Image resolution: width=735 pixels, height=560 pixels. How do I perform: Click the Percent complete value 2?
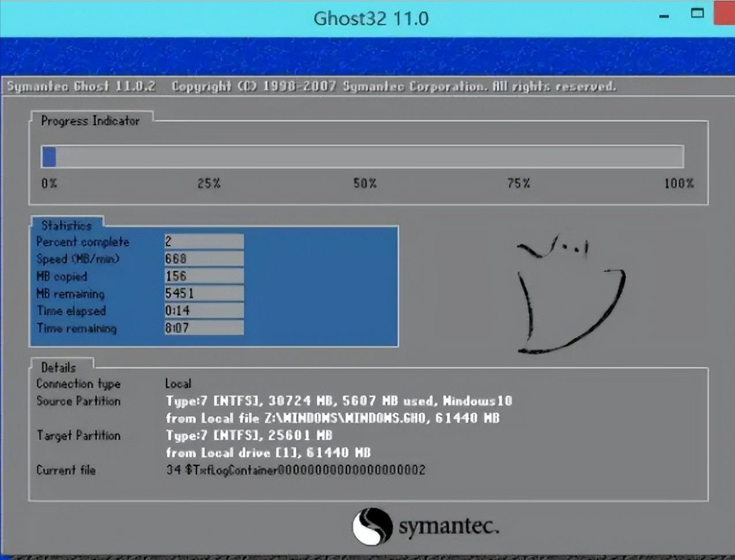click(204, 241)
